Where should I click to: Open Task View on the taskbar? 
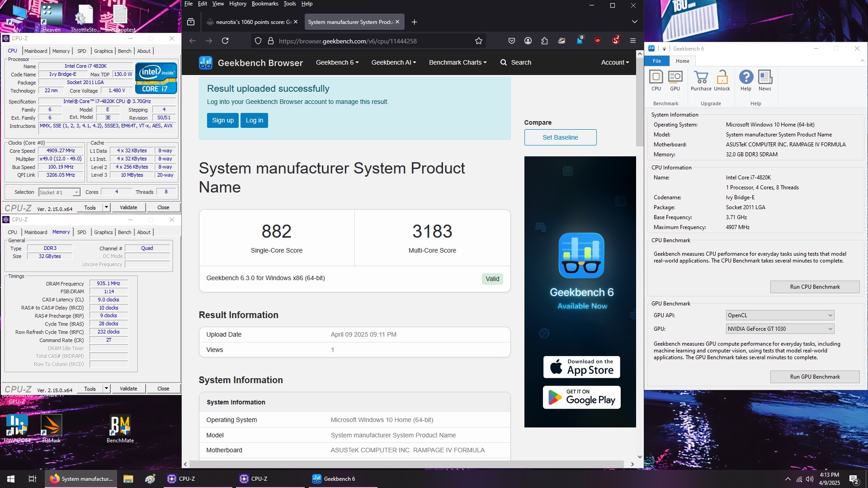tap(33, 479)
